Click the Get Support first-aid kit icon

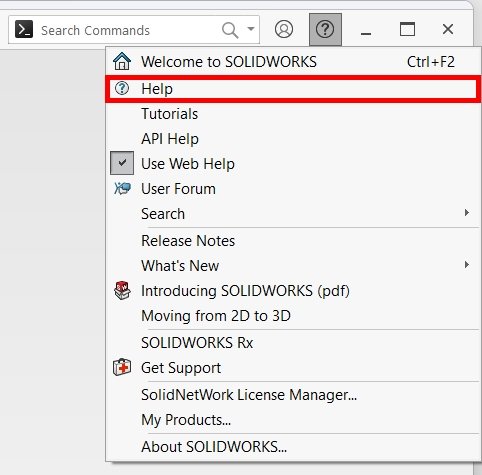pos(122,367)
